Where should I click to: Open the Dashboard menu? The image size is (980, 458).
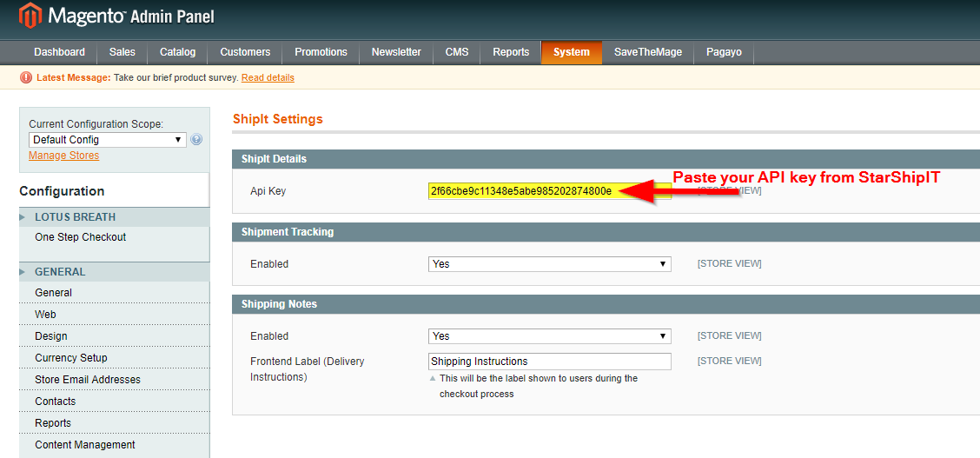(59, 52)
